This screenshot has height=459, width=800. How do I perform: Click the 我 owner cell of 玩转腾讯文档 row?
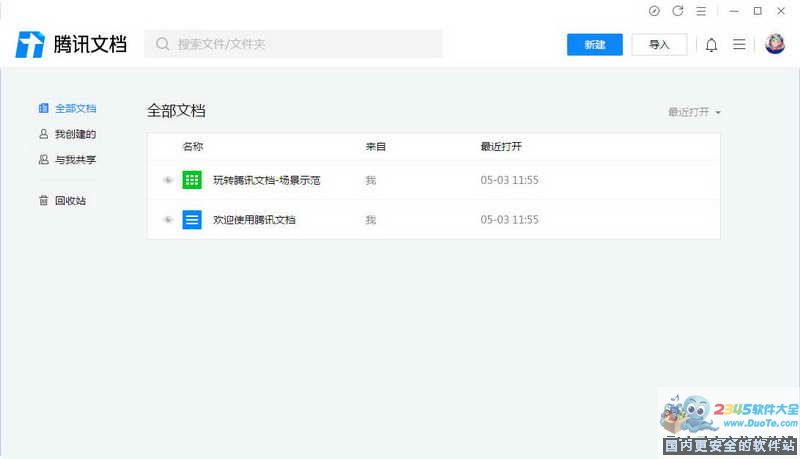[371, 180]
